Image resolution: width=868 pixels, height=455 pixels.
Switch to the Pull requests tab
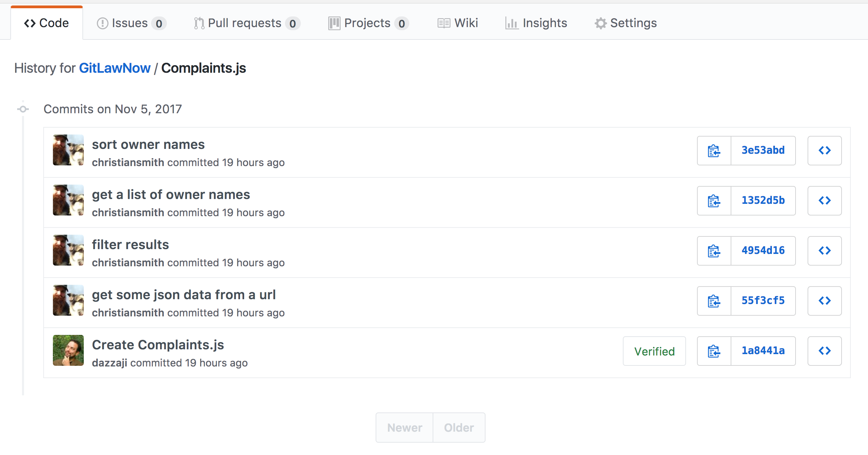[247, 23]
